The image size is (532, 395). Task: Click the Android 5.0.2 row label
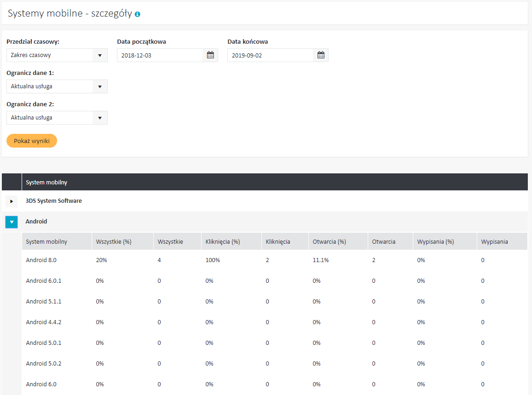44,364
